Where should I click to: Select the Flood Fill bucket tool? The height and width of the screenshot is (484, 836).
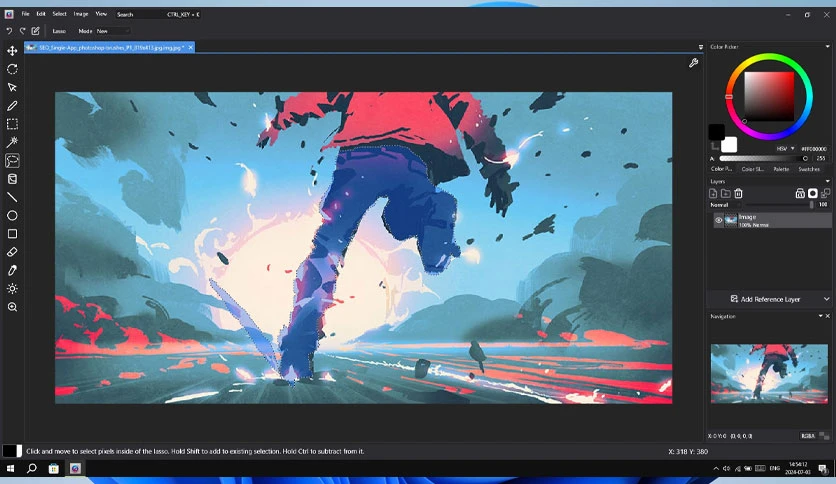(12, 179)
